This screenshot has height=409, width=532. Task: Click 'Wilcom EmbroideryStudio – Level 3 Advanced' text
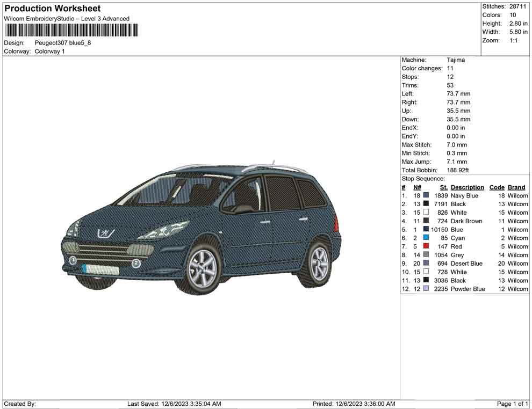[x=67, y=19]
